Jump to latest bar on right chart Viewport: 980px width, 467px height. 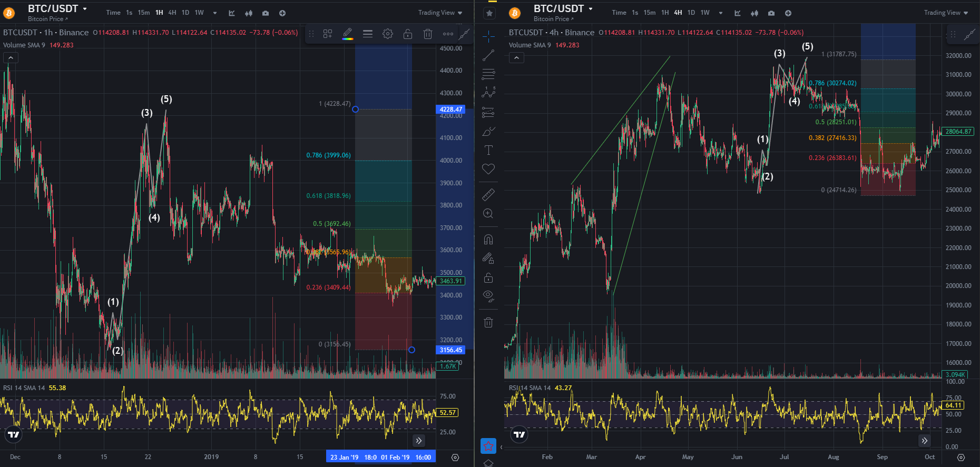(x=924, y=441)
